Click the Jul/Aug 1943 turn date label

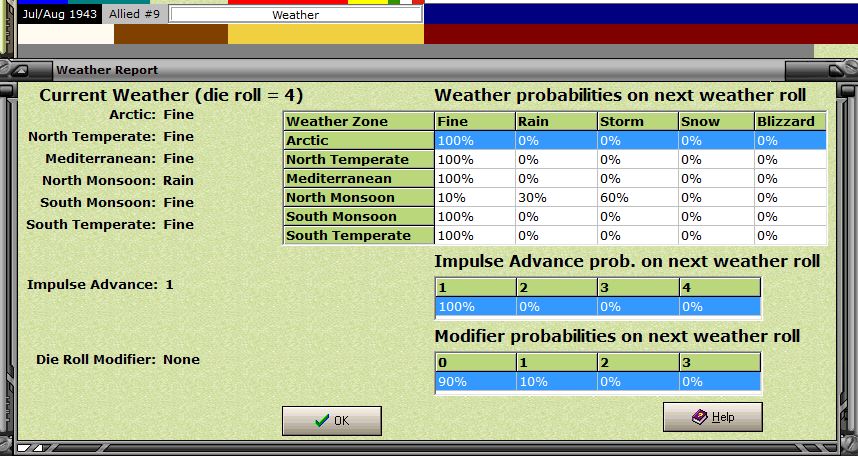(58, 14)
